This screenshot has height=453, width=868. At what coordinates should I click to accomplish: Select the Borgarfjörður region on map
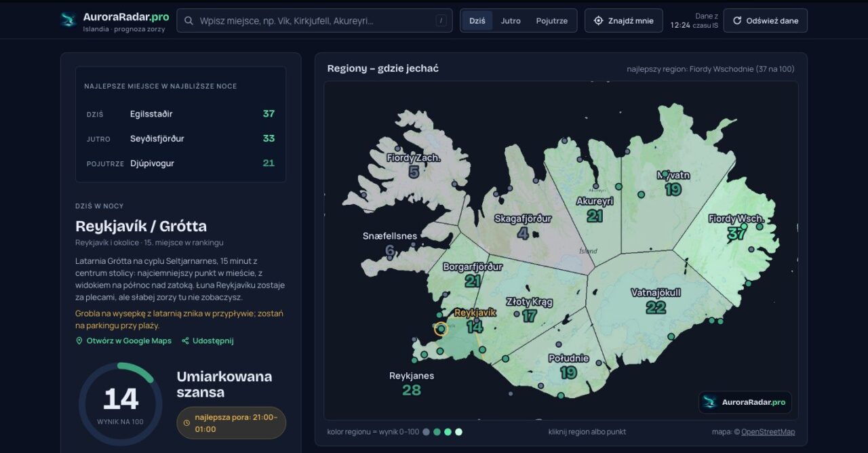(x=473, y=274)
